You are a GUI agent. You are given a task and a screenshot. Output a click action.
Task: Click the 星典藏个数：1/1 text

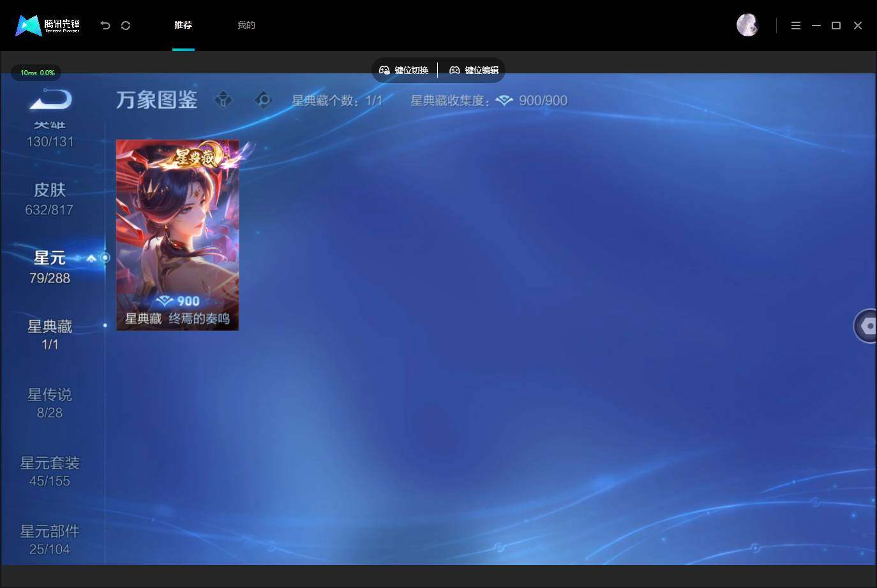[x=337, y=101]
